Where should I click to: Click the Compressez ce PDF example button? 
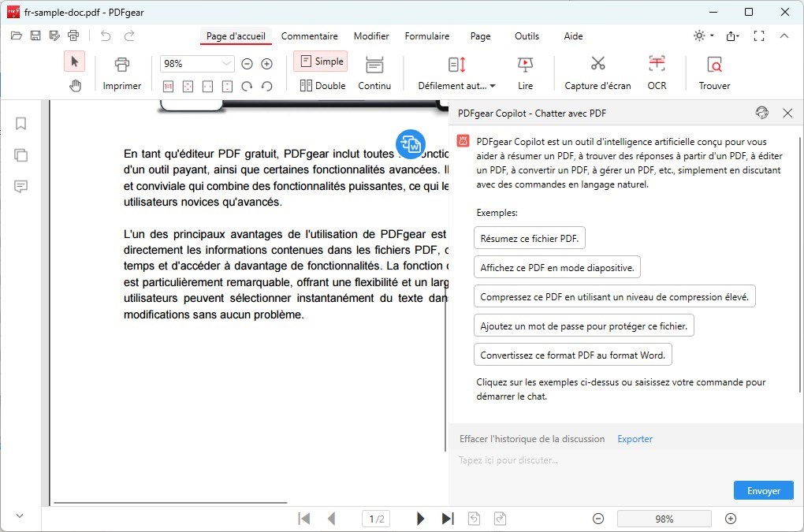(614, 297)
